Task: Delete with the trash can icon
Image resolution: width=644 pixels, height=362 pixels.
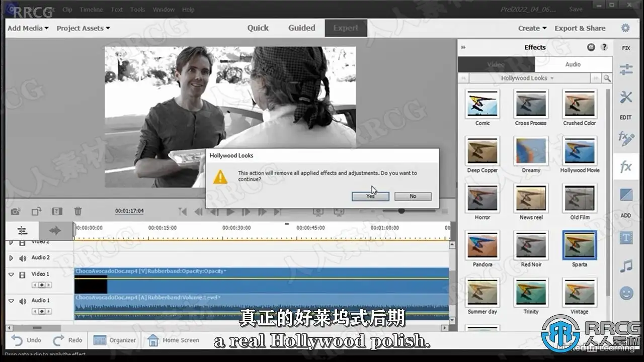Action: coord(78,212)
